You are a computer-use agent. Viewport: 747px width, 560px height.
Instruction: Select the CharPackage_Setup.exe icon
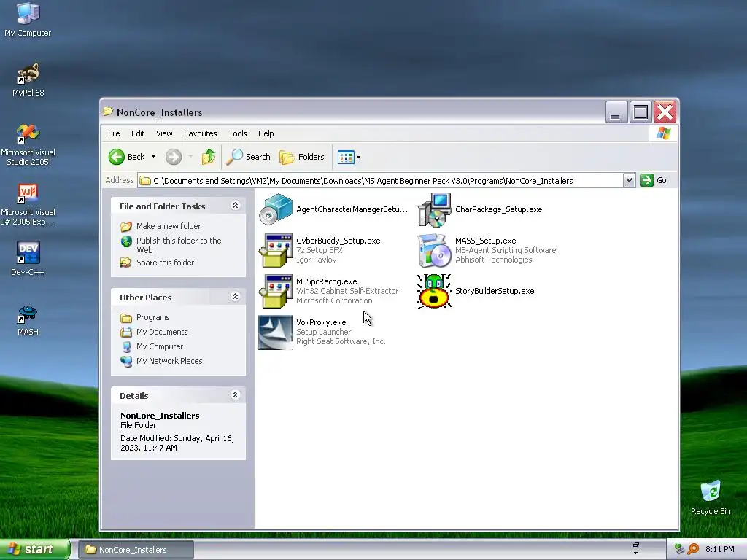435,209
